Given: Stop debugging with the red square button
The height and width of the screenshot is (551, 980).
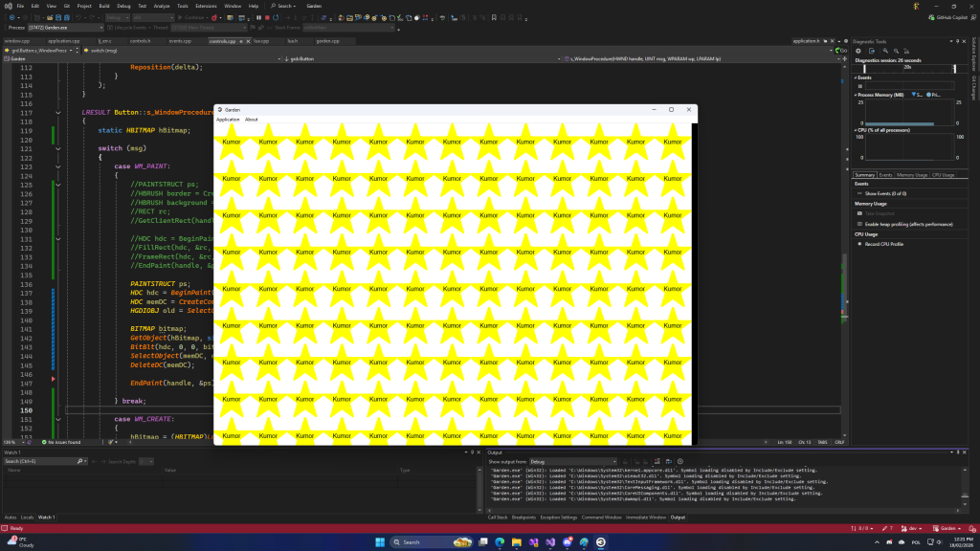Looking at the screenshot, I should tap(268, 17).
